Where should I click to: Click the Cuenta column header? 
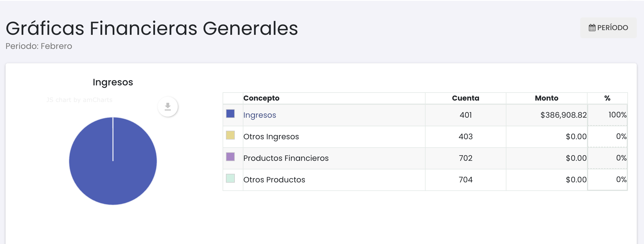(465, 98)
